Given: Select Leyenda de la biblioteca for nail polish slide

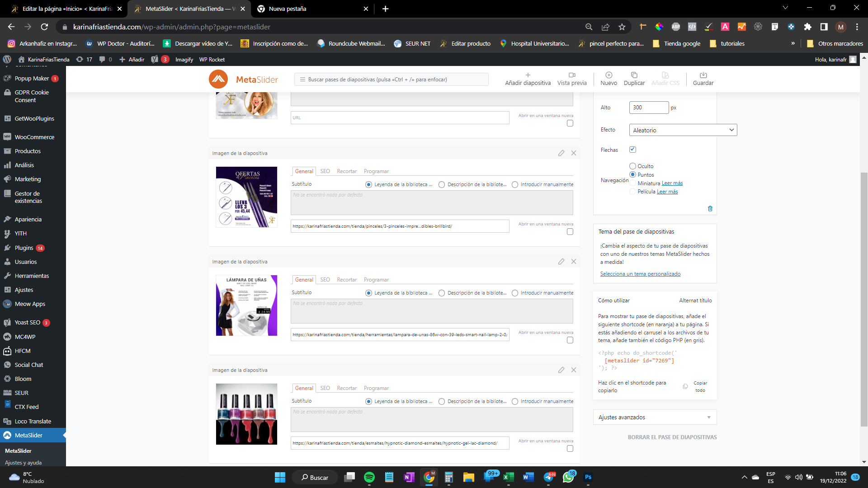Looking at the screenshot, I should [368, 401].
